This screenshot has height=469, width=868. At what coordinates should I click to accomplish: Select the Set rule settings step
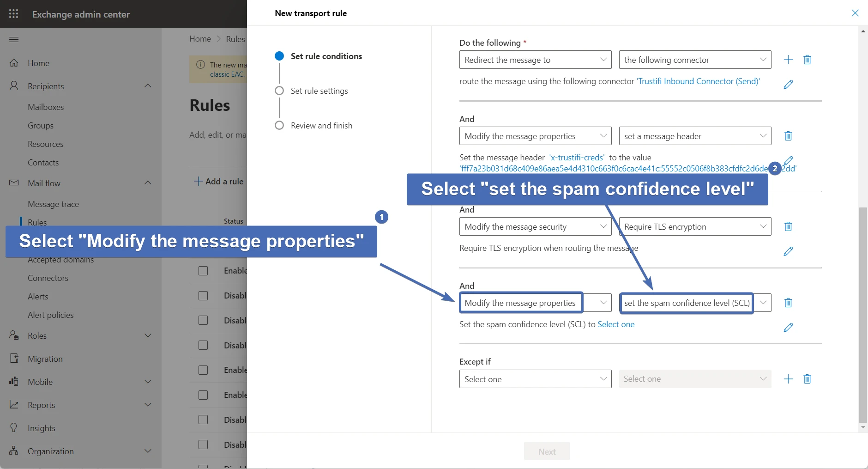(319, 91)
